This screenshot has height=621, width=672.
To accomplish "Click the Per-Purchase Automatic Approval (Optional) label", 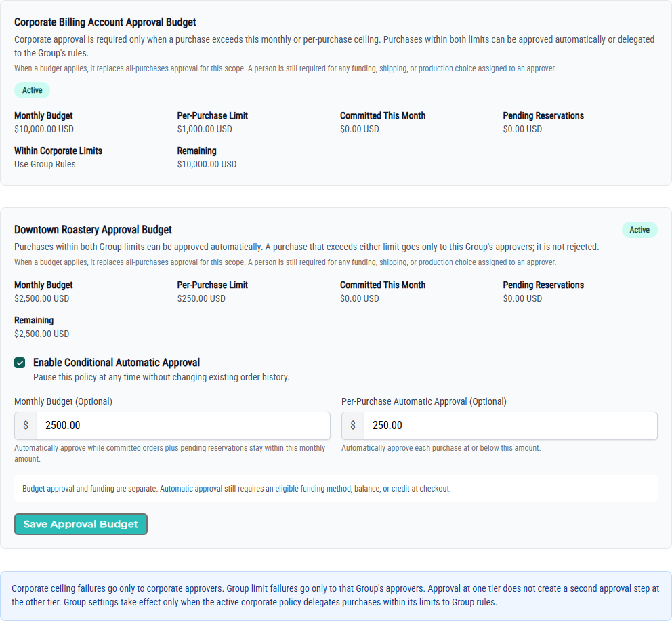I will (x=424, y=401).
